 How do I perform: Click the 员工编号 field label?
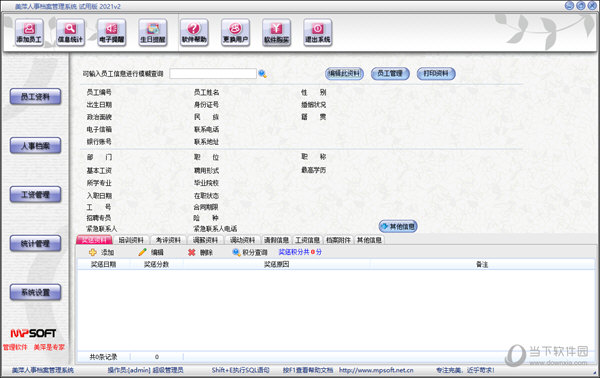[x=99, y=92]
